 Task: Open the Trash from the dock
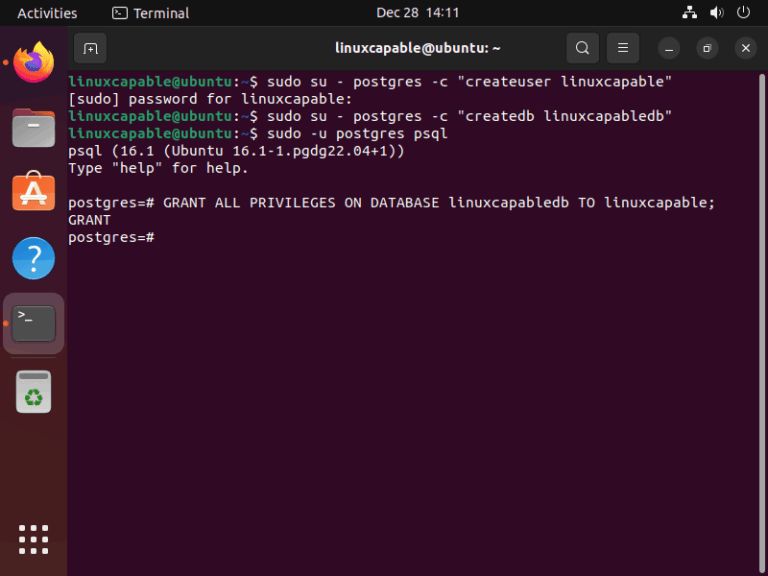click(x=33, y=391)
